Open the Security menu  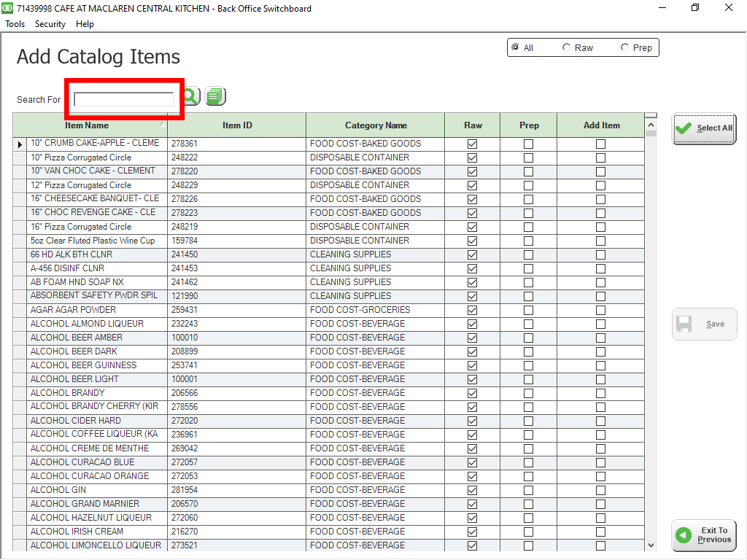coord(50,23)
